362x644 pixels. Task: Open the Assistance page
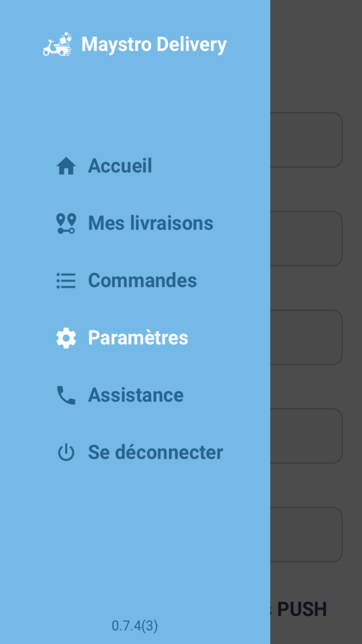(x=135, y=396)
